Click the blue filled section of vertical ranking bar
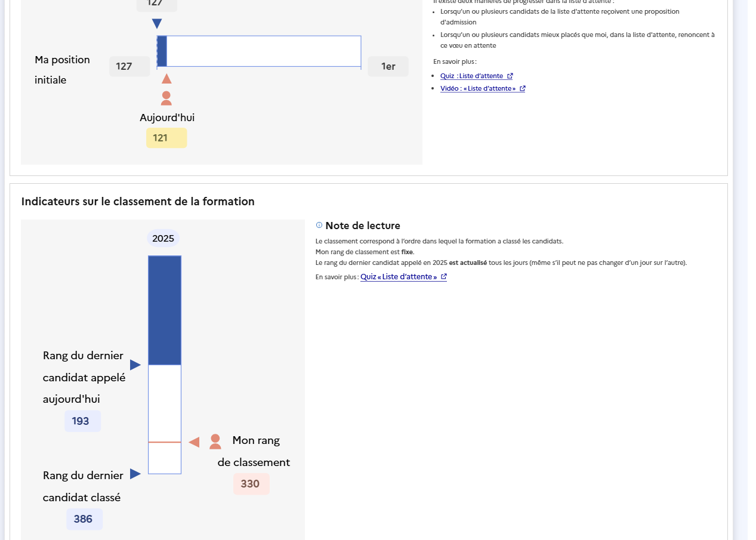Image resolution: width=756 pixels, height=540 pixels. click(165, 310)
